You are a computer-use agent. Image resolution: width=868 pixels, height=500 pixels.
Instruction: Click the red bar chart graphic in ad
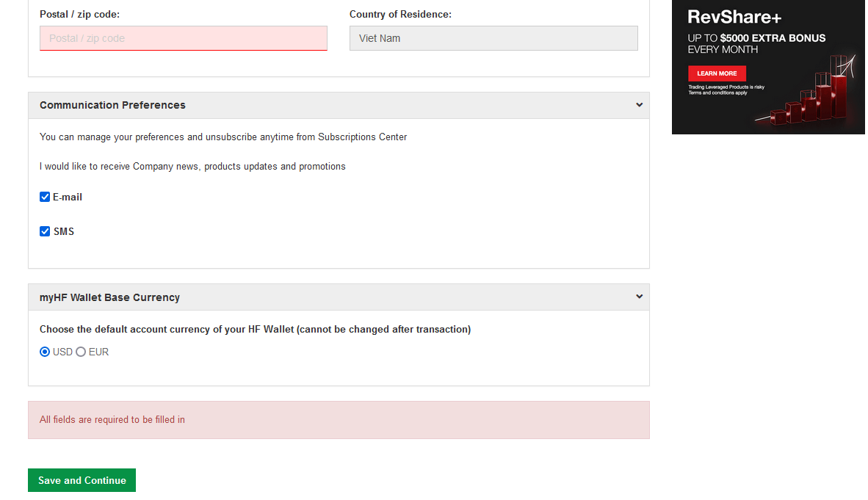pos(809,91)
